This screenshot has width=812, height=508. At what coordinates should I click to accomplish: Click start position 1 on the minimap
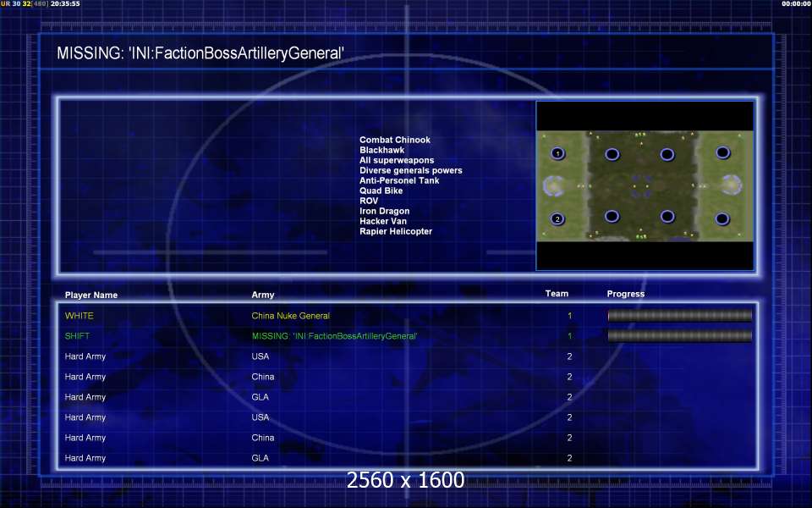pos(557,153)
